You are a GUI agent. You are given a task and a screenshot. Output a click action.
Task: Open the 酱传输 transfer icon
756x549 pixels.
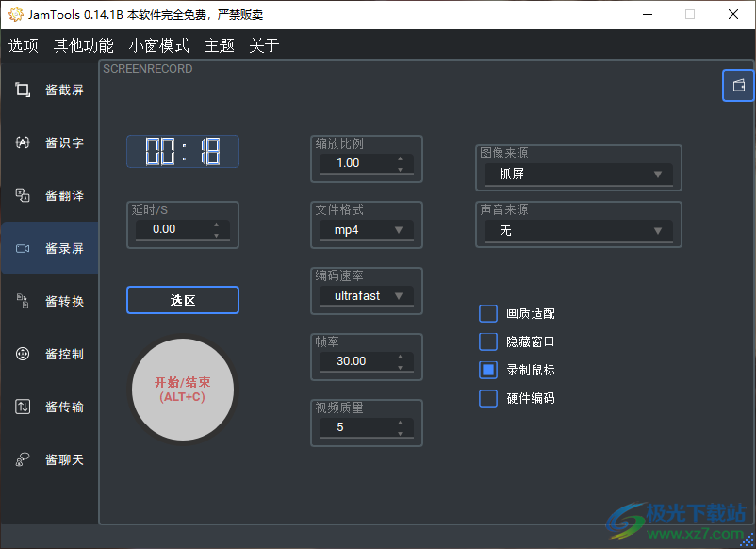click(x=23, y=407)
